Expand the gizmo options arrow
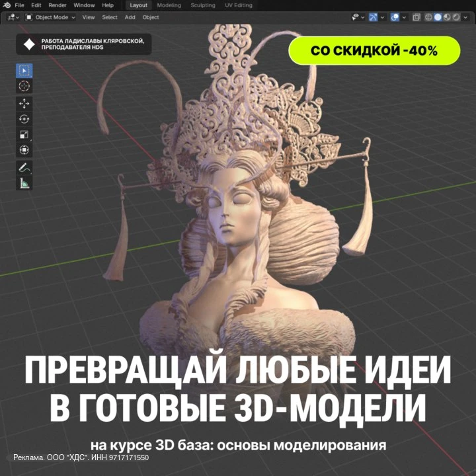 coord(382,17)
